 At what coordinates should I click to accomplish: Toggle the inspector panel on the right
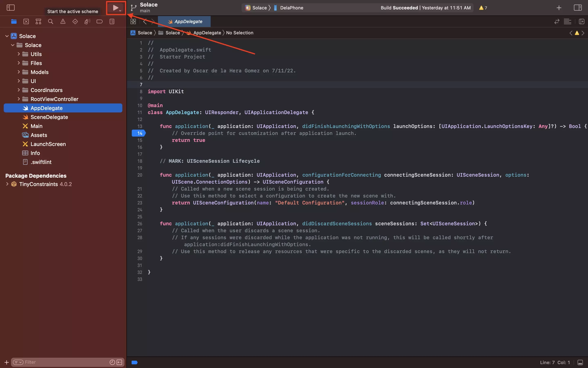(x=578, y=8)
